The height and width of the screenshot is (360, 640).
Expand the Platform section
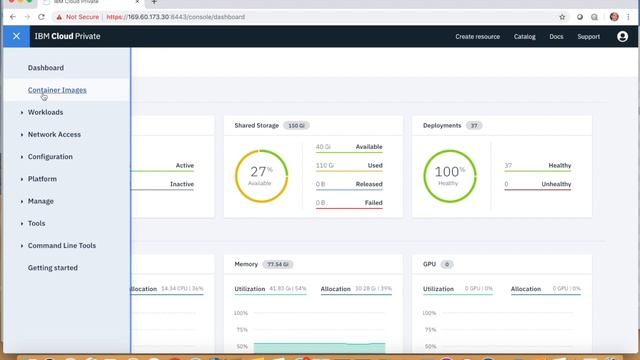pos(42,179)
